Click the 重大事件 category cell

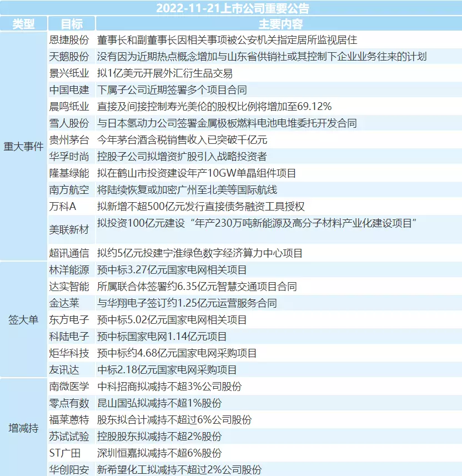23,146
